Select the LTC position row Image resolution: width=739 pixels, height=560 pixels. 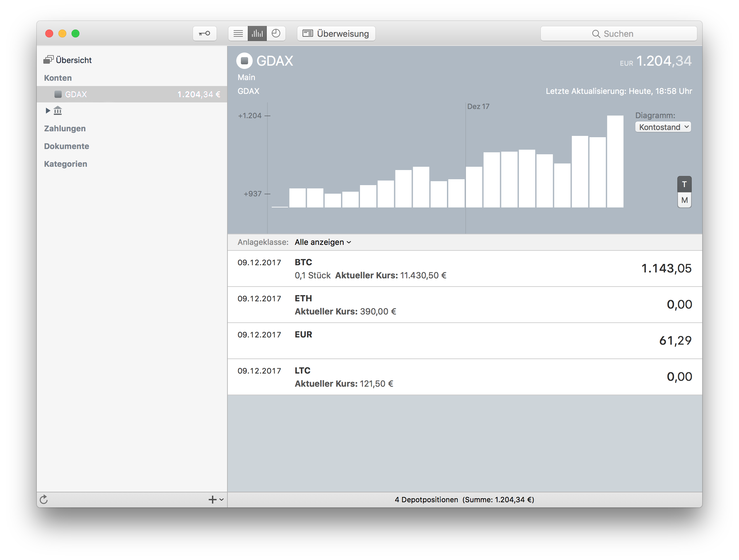click(x=465, y=377)
